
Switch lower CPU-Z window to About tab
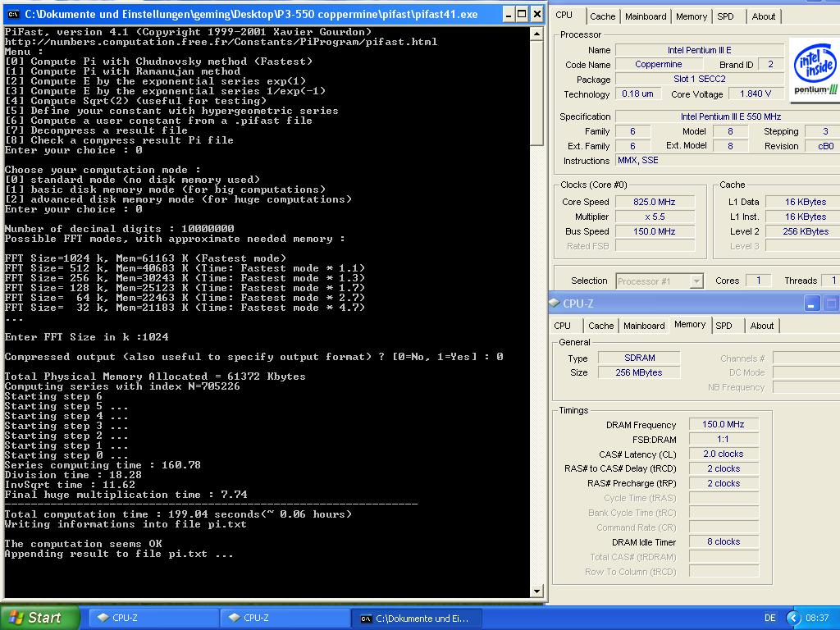(762, 326)
